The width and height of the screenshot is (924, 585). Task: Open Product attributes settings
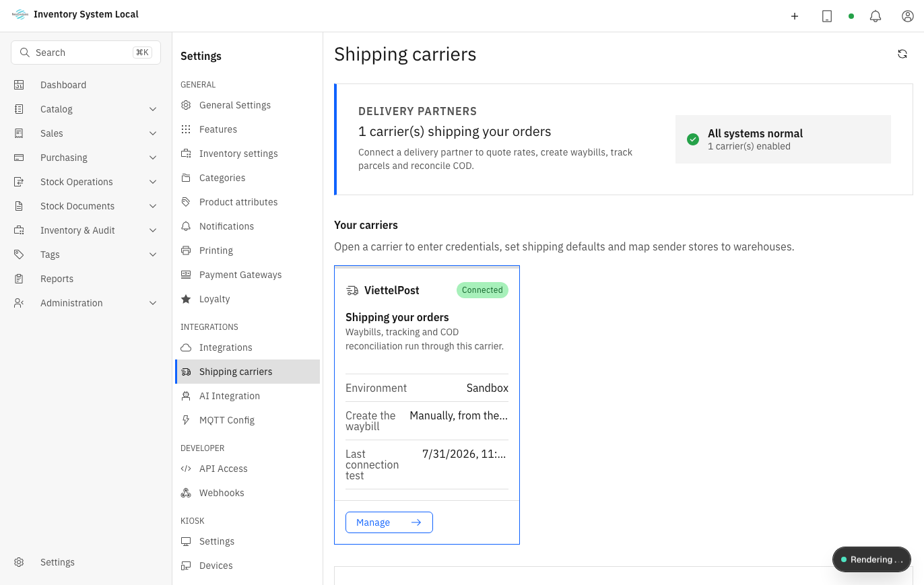click(247, 202)
